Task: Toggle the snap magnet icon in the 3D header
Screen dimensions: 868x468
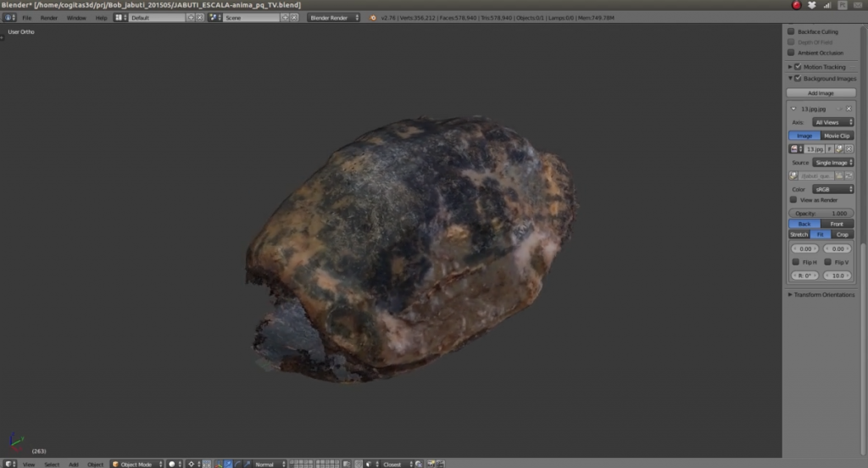Action: (359, 464)
